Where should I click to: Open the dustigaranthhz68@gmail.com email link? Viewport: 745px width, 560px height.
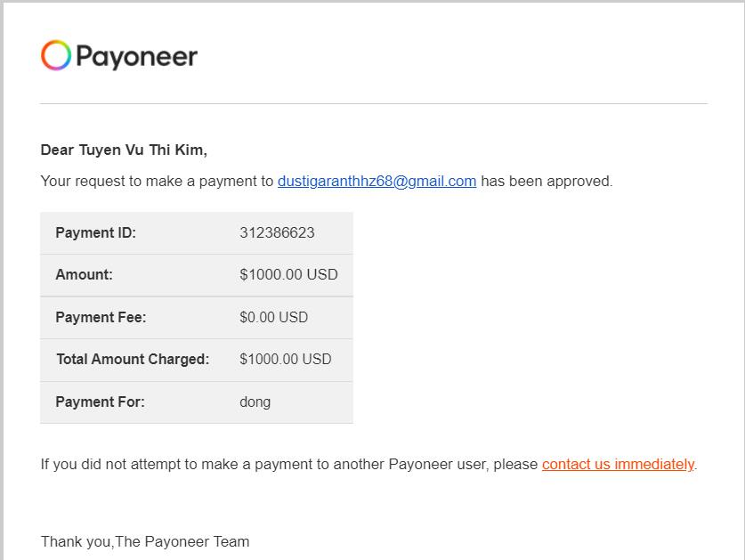point(377,182)
